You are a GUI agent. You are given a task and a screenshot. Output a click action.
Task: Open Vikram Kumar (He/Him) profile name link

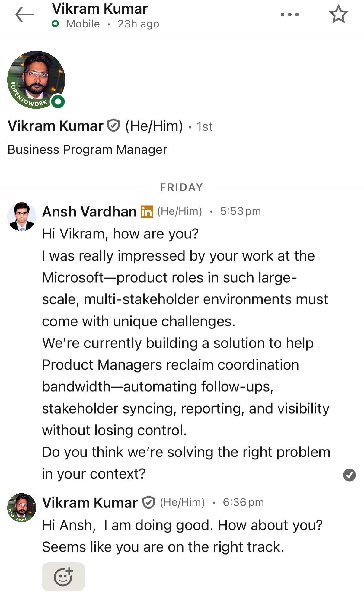[x=56, y=126]
